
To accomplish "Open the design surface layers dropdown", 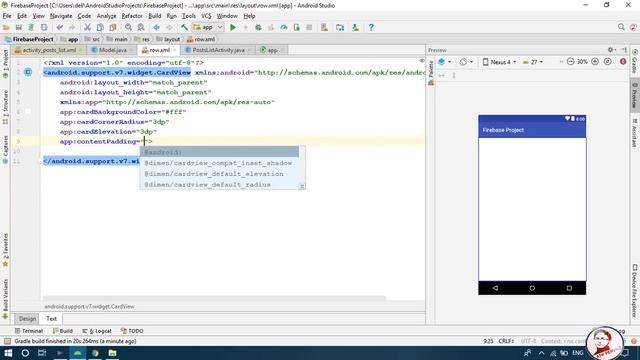I will (444, 62).
